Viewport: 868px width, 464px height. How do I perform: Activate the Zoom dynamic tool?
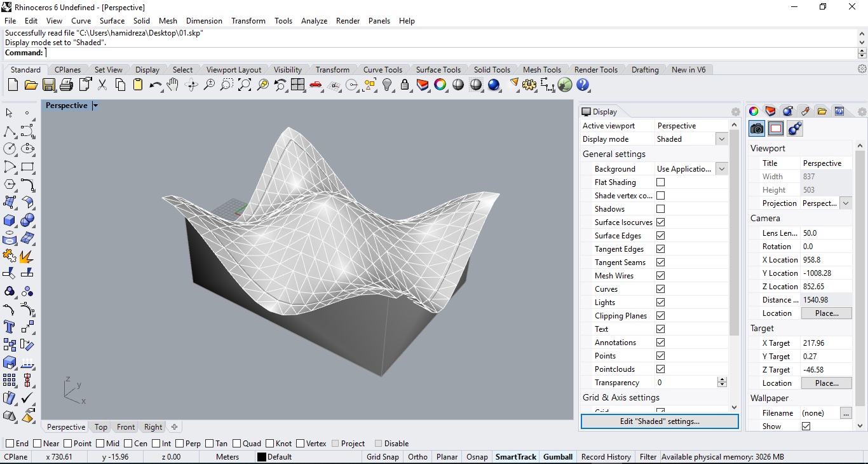(x=210, y=85)
